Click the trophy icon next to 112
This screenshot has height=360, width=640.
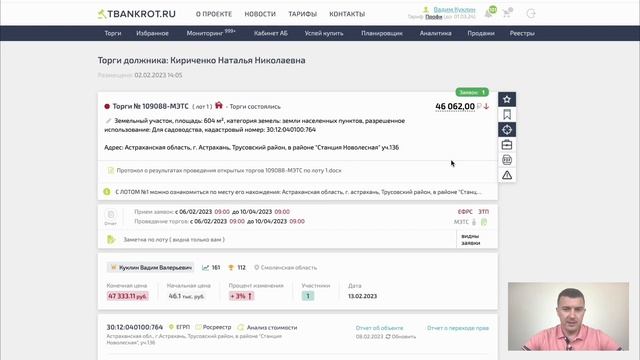[x=231, y=268]
